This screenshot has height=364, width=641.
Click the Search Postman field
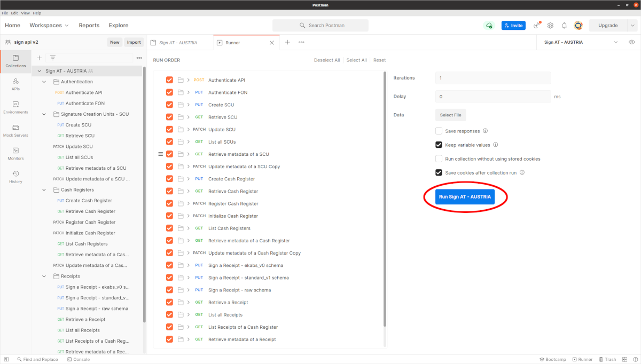(320, 25)
